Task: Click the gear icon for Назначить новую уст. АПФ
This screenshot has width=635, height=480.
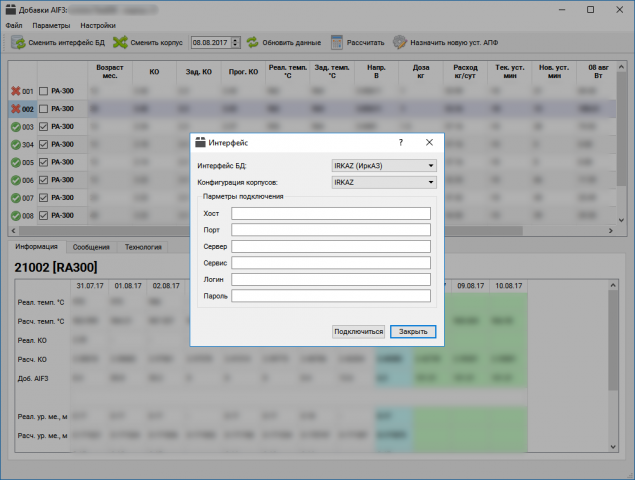Action: [399, 42]
